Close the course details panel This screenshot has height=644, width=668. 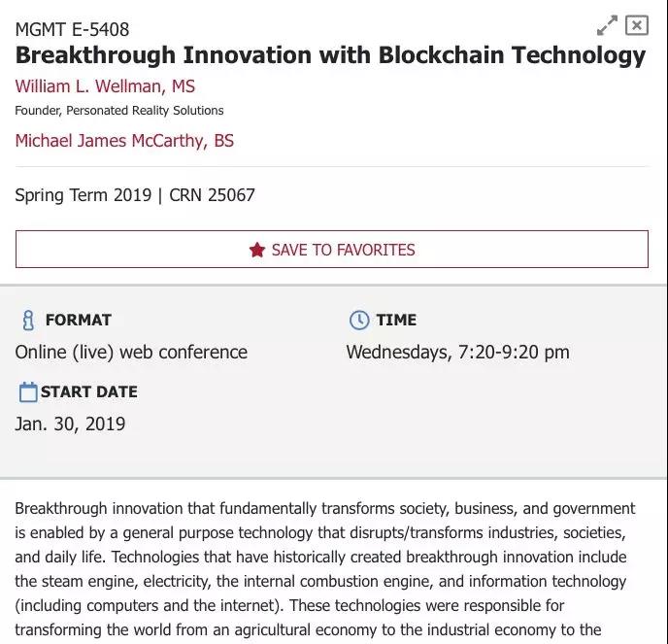click(x=636, y=25)
